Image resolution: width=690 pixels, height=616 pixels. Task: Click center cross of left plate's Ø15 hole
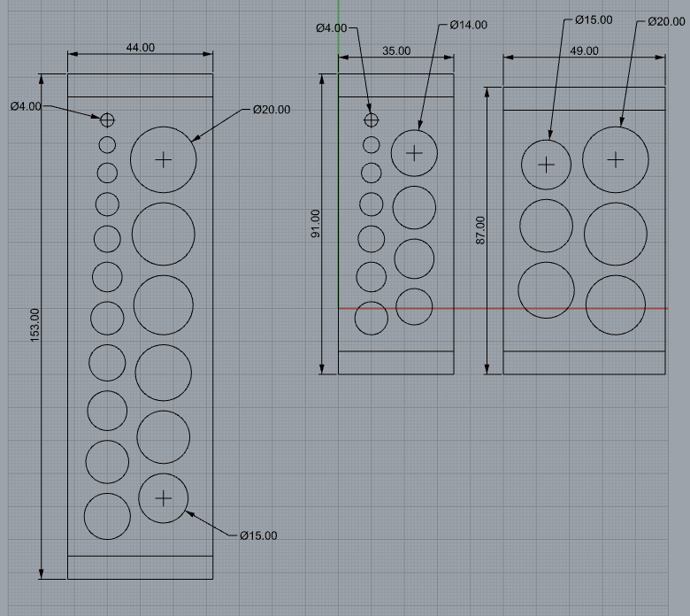[164, 498]
